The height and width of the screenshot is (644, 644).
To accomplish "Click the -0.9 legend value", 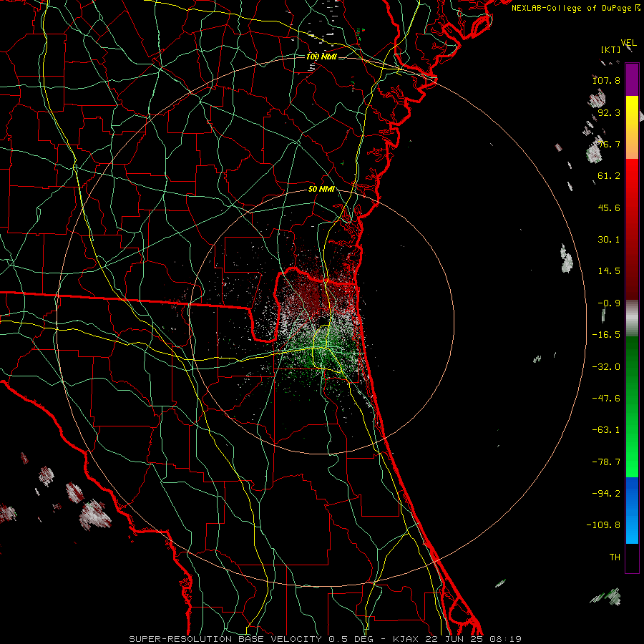I will [609, 303].
